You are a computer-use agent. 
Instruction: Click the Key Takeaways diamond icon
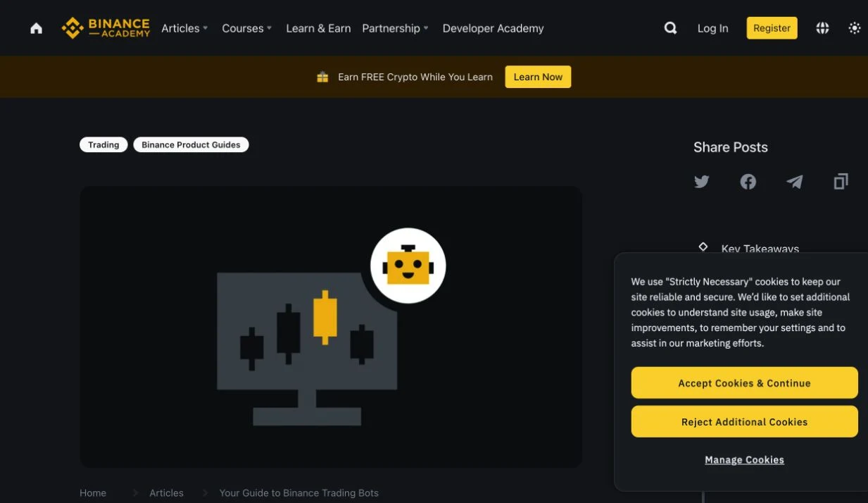click(x=703, y=247)
